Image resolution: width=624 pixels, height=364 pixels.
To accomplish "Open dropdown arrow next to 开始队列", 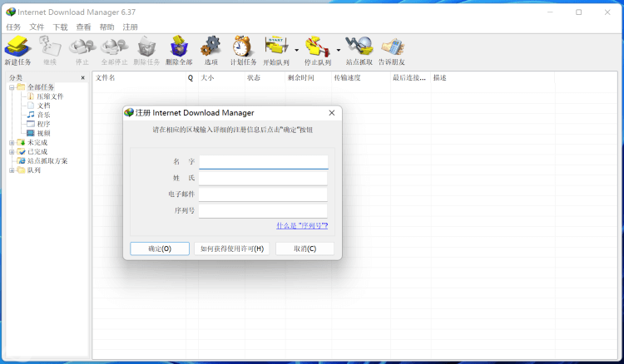I will [x=296, y=50].
